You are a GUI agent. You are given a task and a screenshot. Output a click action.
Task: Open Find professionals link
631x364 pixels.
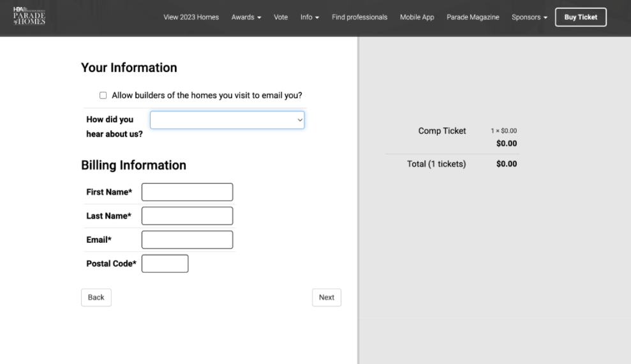click(359, 17)
